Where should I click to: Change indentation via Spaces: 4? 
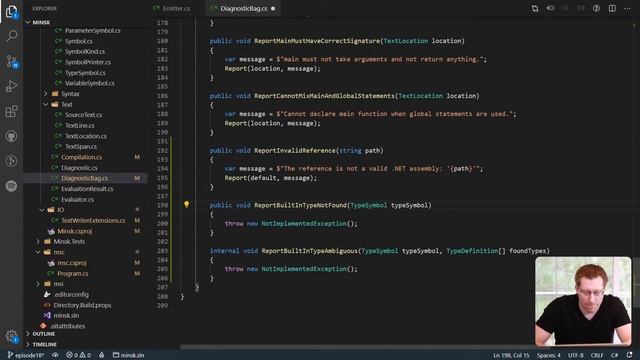click(x=549, y=356)
